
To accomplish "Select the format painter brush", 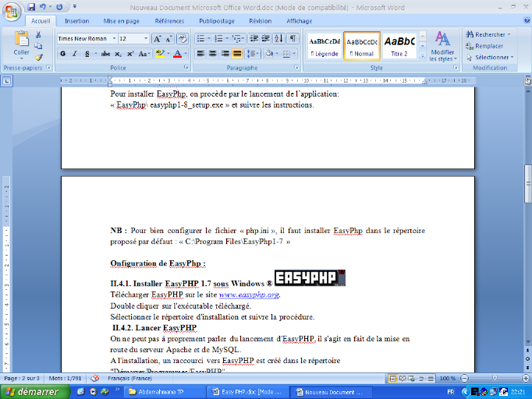I will point(38,57).
